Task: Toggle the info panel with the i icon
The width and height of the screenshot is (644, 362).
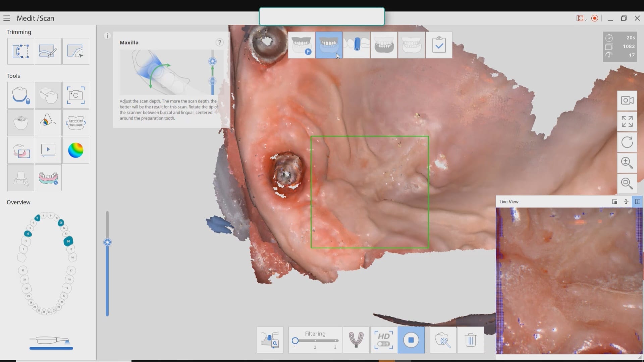Action: point(107,36)
